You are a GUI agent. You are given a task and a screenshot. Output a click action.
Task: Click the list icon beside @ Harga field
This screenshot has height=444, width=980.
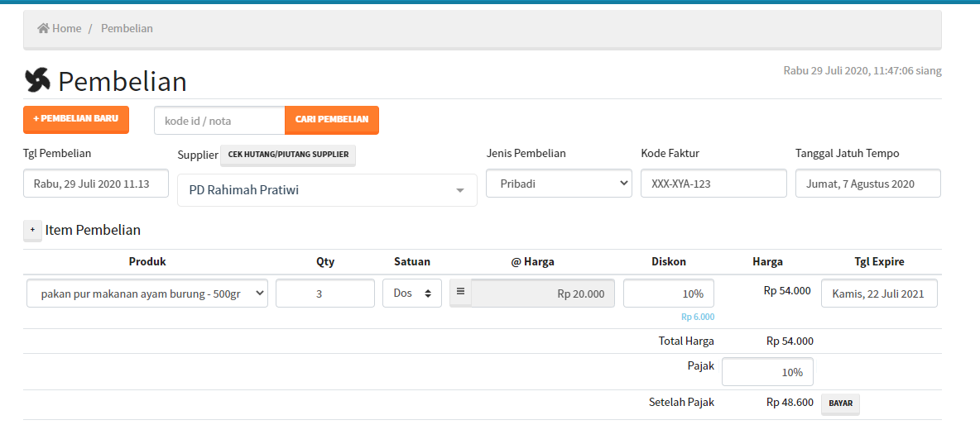[x=461, y=293]
